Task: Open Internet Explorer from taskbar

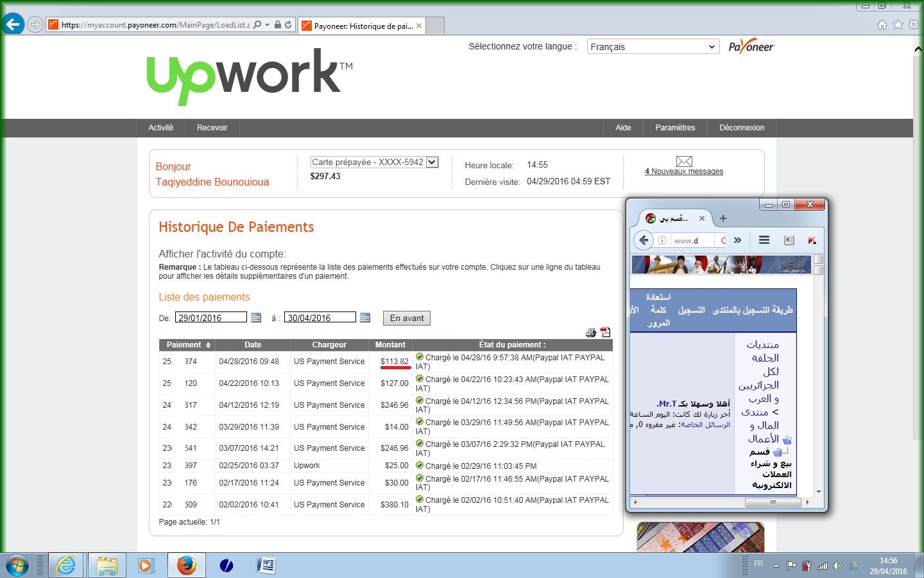Action: [66, 565]
